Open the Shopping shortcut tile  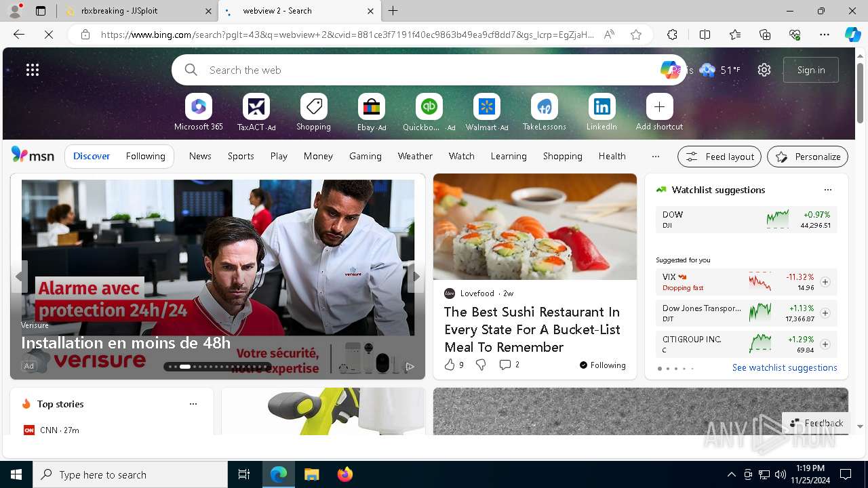313,113
